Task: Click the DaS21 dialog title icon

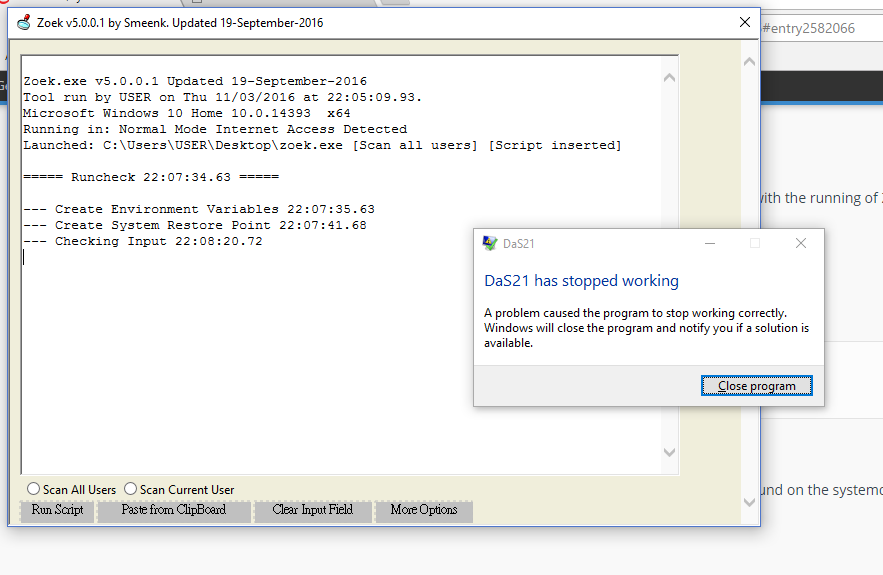Action: click(x=490, y=243)
